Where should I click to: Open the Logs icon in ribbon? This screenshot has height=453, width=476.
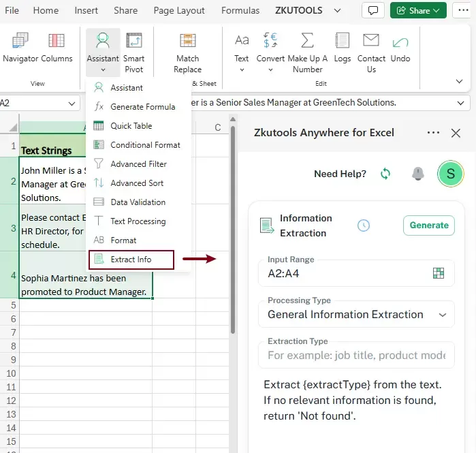(342, 40)
